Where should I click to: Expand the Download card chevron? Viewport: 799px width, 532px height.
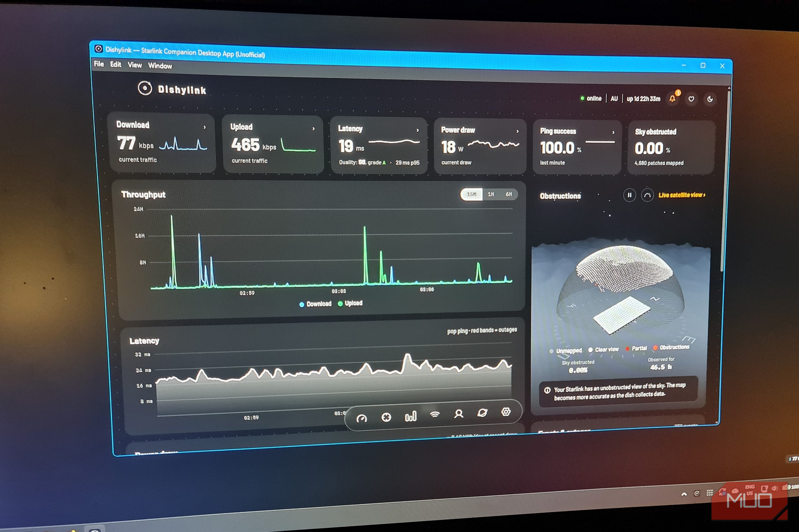(x=204, y=127)
